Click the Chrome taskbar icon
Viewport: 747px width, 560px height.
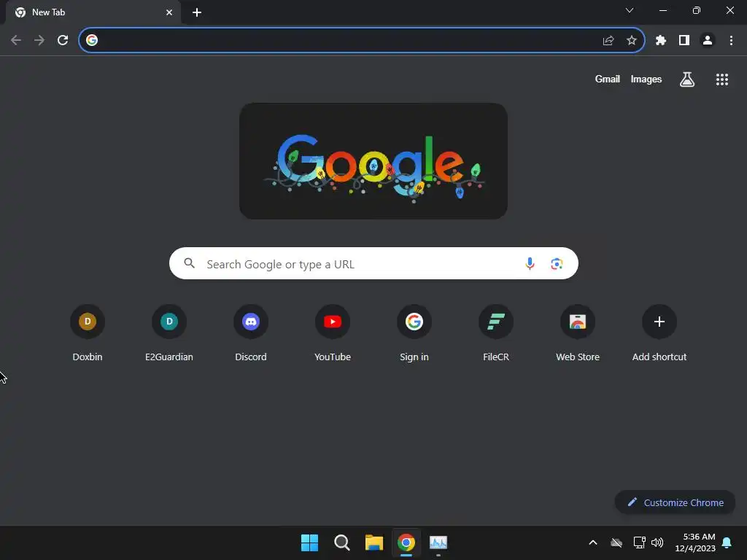tap(406, 542)
